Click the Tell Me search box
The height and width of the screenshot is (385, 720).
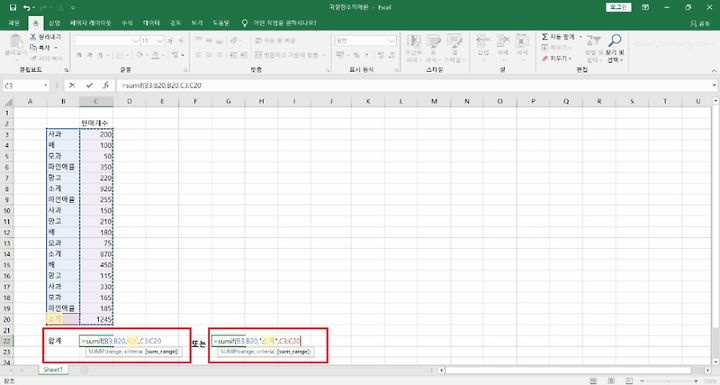click(x=285, y=23)
